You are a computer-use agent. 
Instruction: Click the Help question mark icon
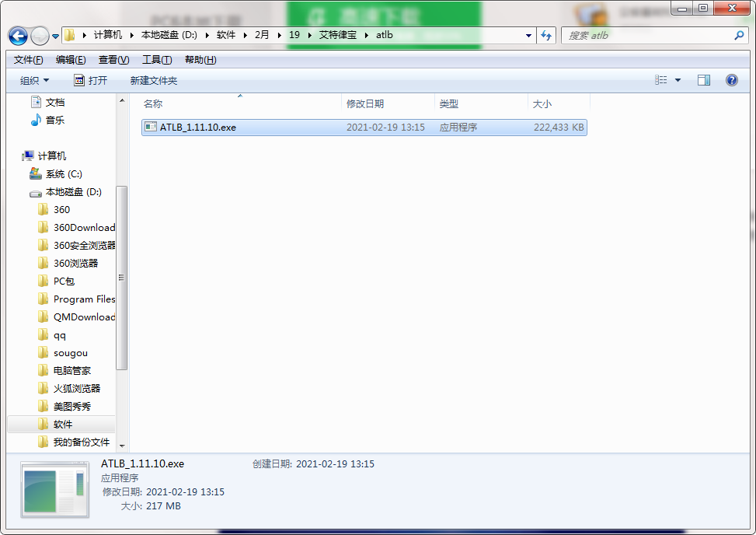point(731,80)
